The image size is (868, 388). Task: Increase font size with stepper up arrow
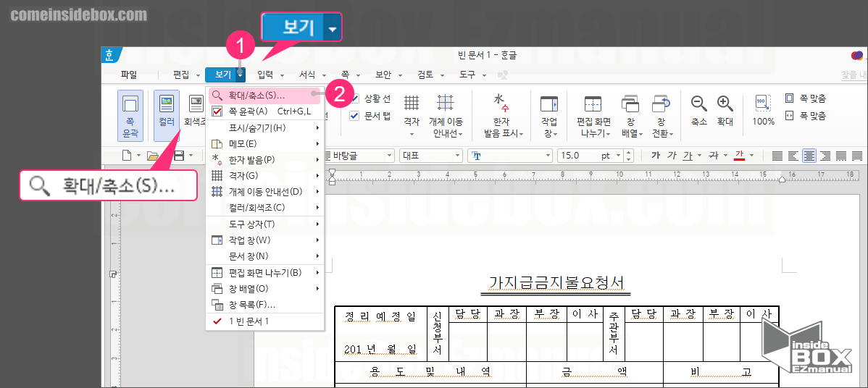point(628,153)
